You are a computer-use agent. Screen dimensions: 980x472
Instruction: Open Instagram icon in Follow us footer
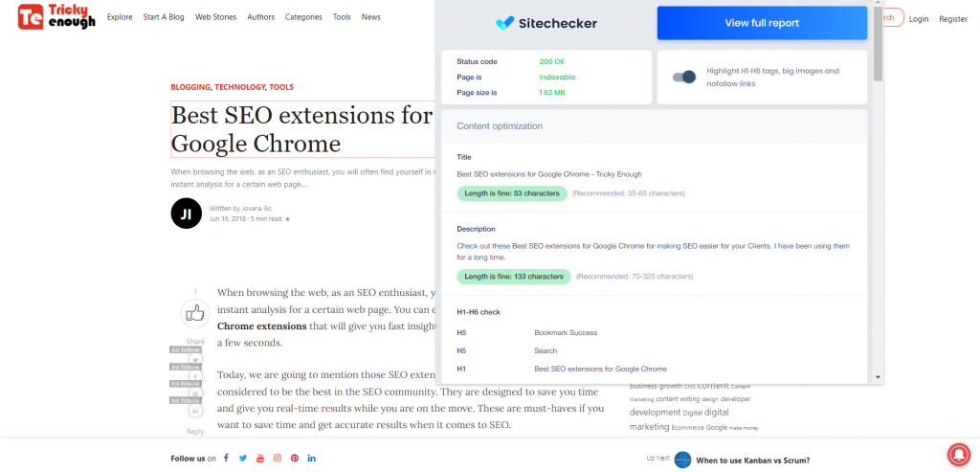(x=278, y=459)
